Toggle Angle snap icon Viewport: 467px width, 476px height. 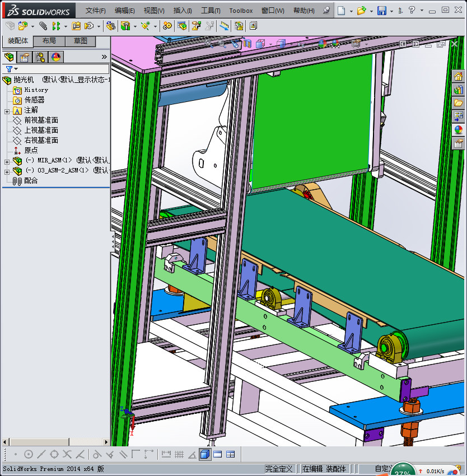pyautogui.click(x=192, y=454)
